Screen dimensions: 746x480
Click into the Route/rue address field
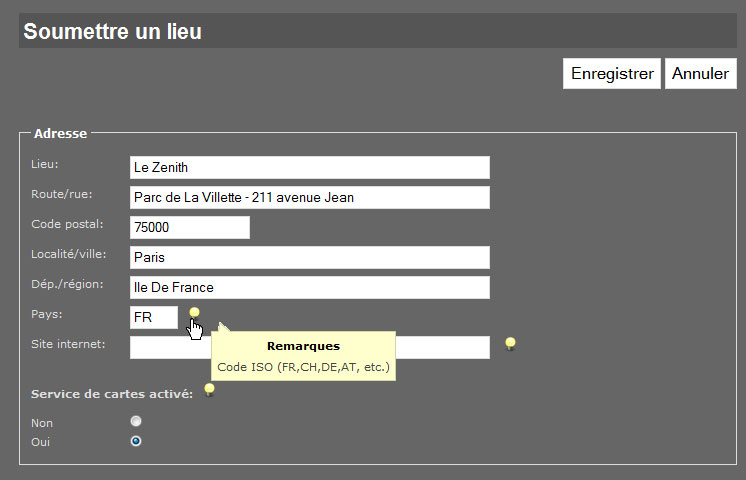point(310,197)
